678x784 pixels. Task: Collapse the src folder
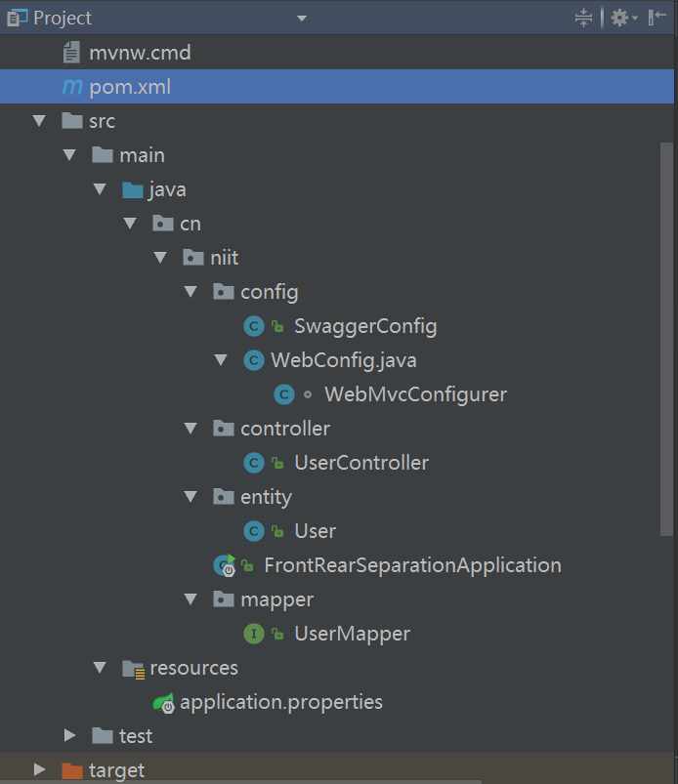click(39, 121)
